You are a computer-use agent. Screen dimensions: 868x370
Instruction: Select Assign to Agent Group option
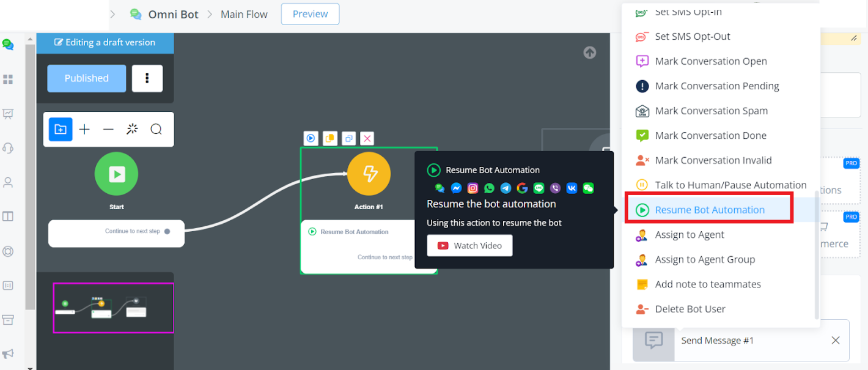point(704,259)
